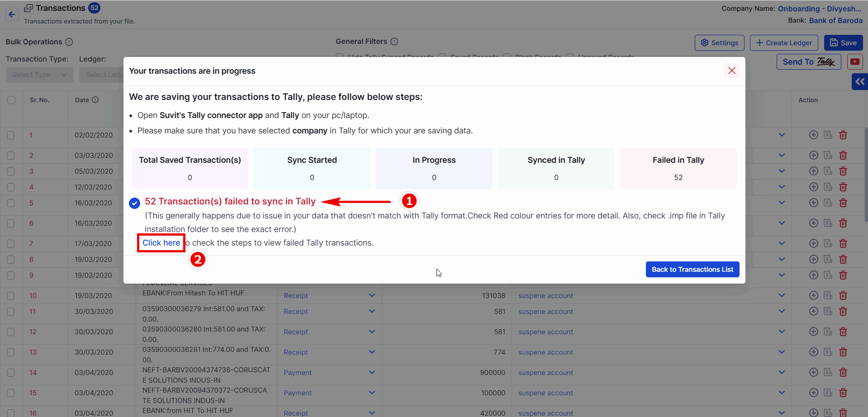Click the document icon in row 2
The width and height of the screenshot is (868, 417).
[828, 155]
